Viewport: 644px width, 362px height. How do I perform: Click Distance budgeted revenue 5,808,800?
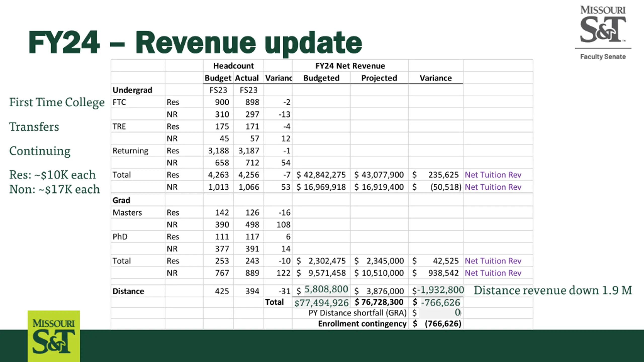(x=326, y=289)
